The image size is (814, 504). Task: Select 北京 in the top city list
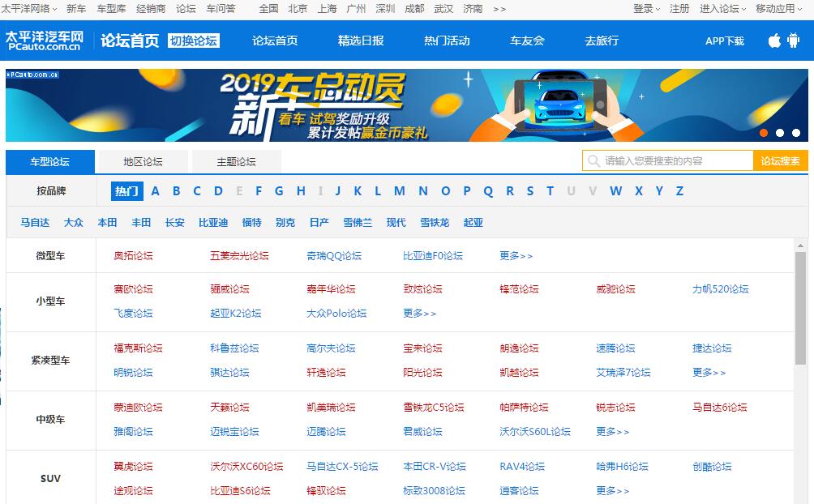(x=298, y=9)
